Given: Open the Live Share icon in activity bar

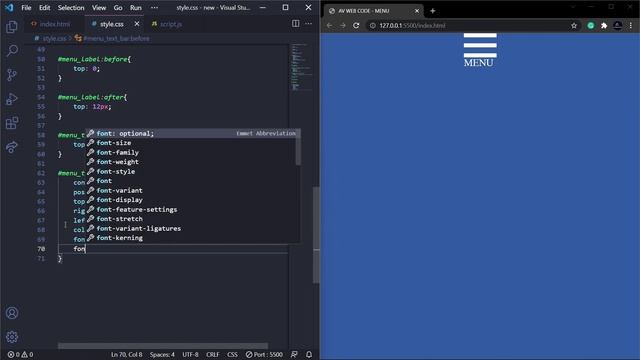Looking at the screenshot, I should [12, 147].
